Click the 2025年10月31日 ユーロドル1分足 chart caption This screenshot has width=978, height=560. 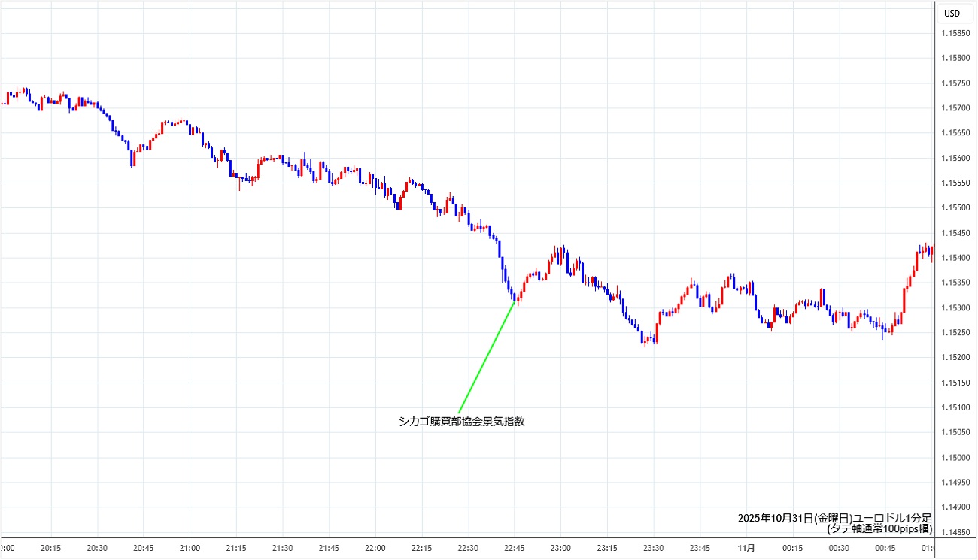[x=834, y=518]
